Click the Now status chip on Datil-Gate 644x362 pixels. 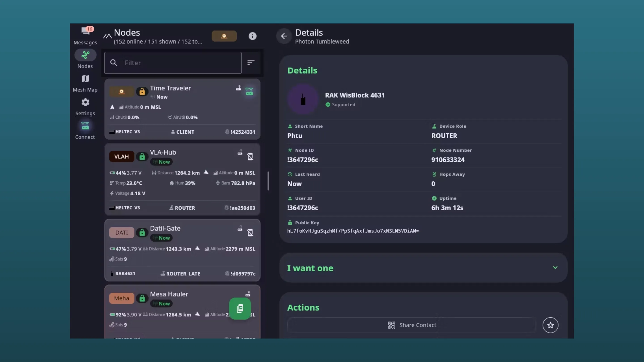click(x=161, y=238)
